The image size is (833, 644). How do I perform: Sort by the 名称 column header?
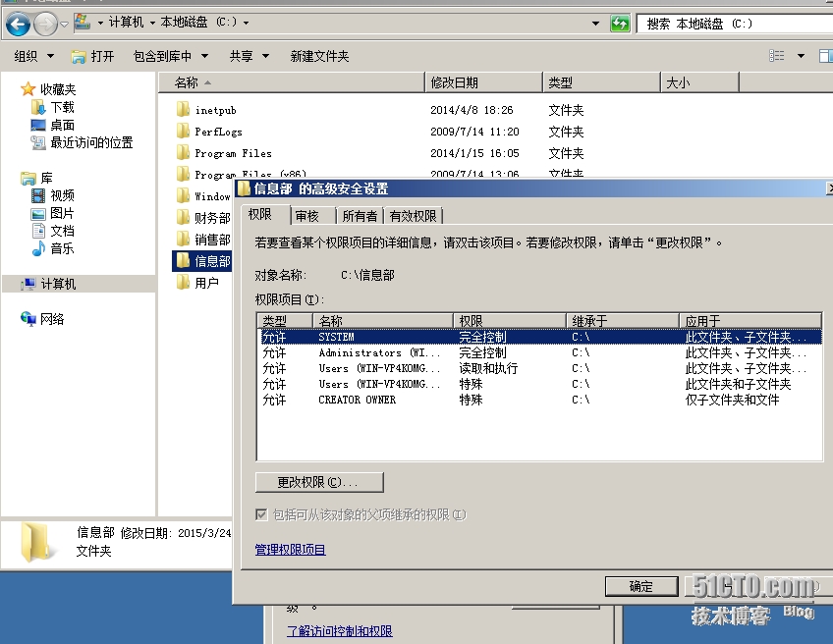tap(291, 82)
